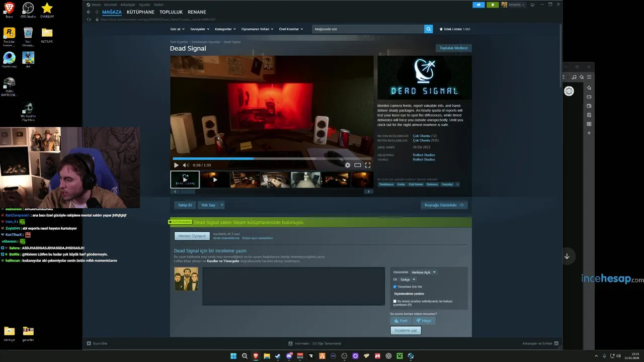Click the Brave browser desktop shortcut
The width and height of the screenshot is (644, 362).
(9, 10)
